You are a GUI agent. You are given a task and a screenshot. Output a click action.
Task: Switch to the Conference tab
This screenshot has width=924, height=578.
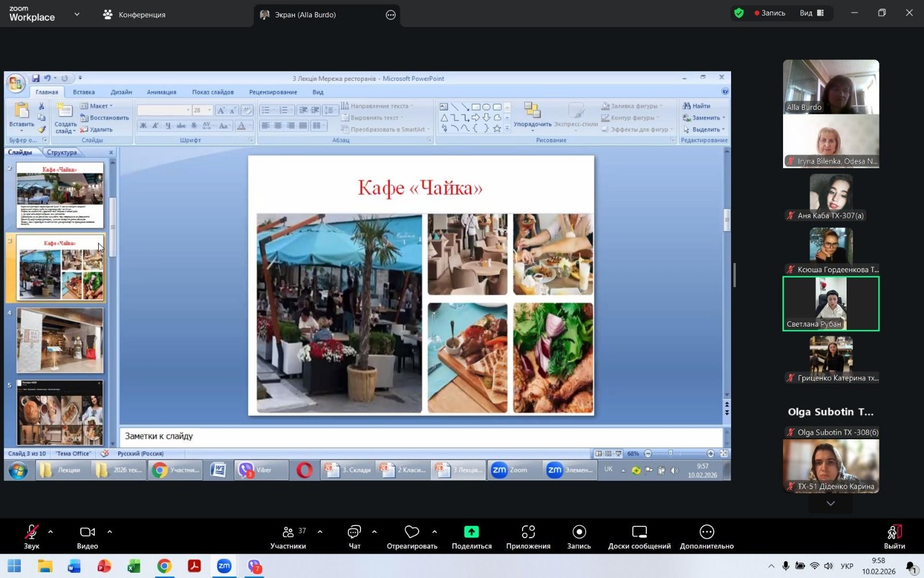(x=135, y=14)
